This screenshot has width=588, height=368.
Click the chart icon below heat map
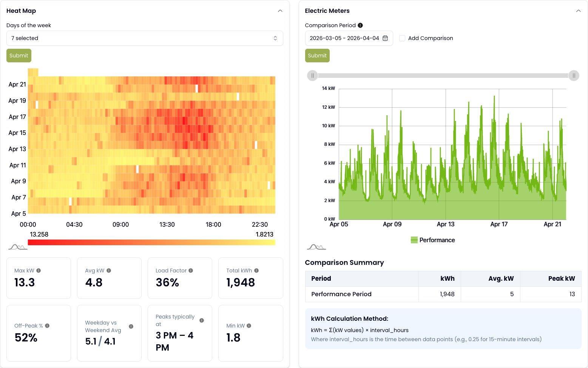click(x=18, y=247)
